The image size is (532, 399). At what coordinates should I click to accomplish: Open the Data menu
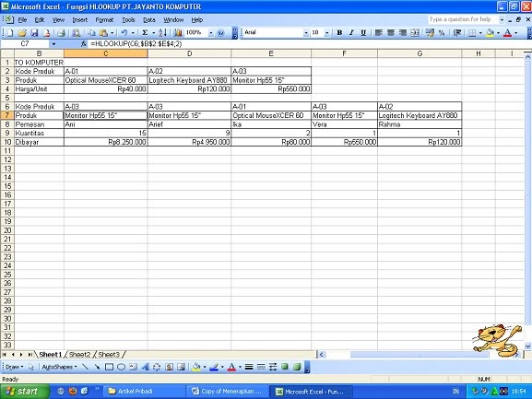[x=149, y=20]
